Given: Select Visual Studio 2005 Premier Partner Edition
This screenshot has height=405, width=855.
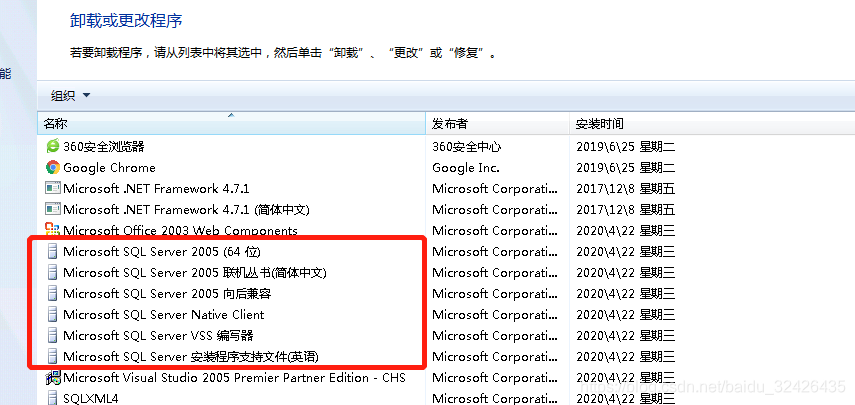Looking at the screenshot, I should [x=234, y=377].
